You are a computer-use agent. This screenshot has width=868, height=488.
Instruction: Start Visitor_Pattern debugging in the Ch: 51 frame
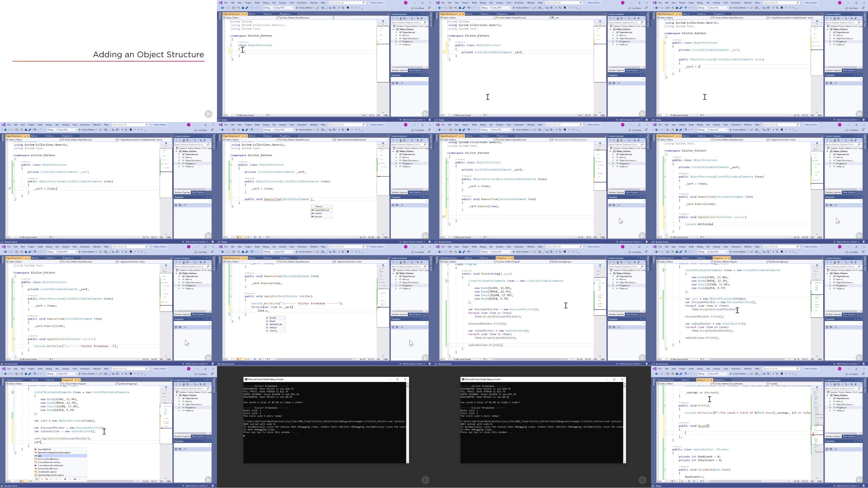[739, 252]
